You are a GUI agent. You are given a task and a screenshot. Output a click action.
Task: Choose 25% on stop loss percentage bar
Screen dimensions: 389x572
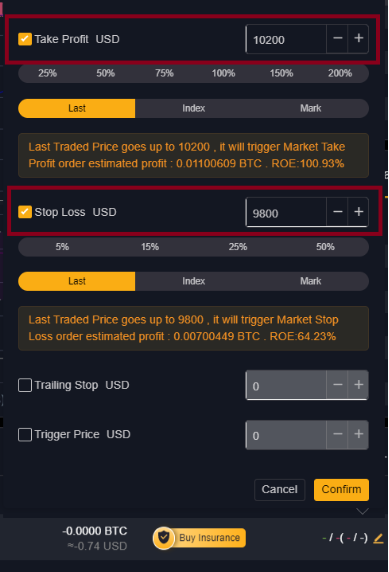[x=238, y=247]
